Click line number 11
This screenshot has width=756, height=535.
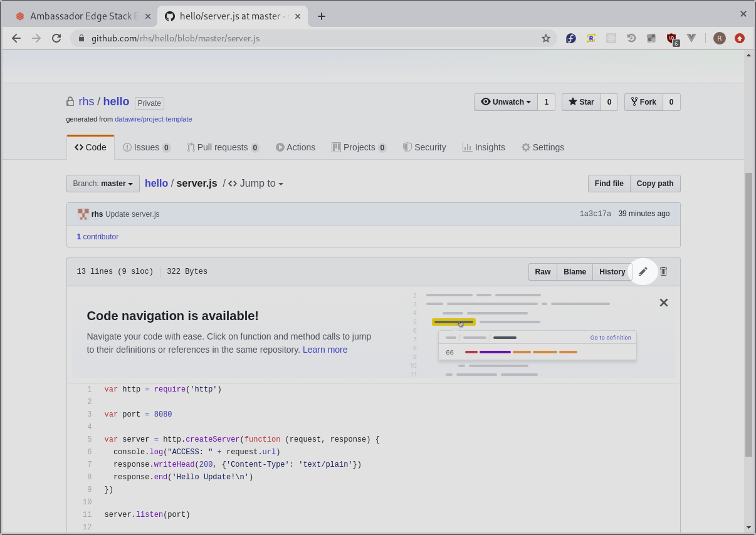click(x=87, y=514)
